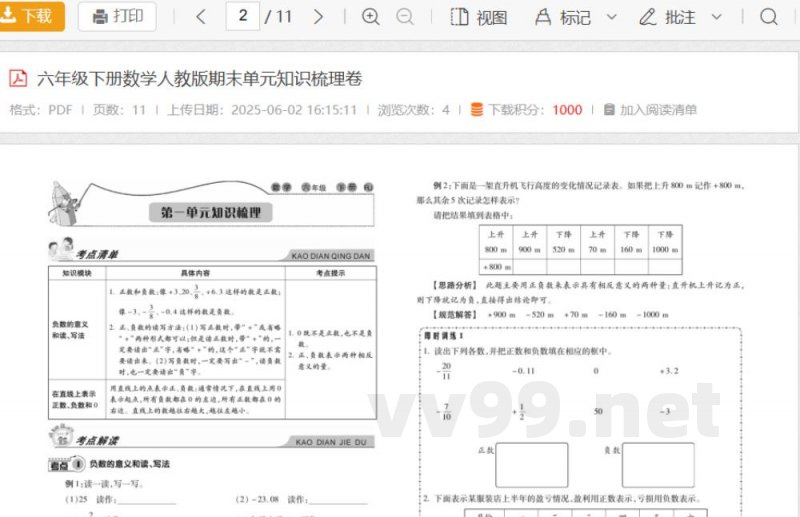Click the red PDF file icon
800x517 pixels.
click(18, 78)
